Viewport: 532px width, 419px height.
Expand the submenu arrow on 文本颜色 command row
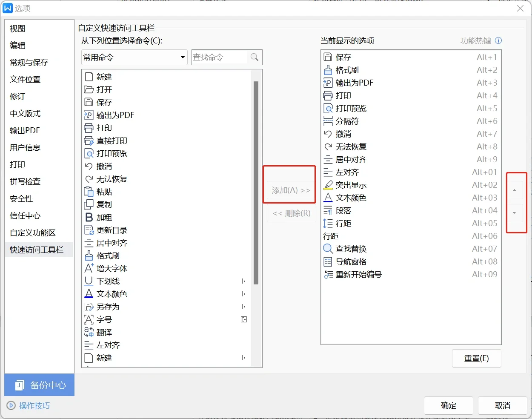(244, 294)
